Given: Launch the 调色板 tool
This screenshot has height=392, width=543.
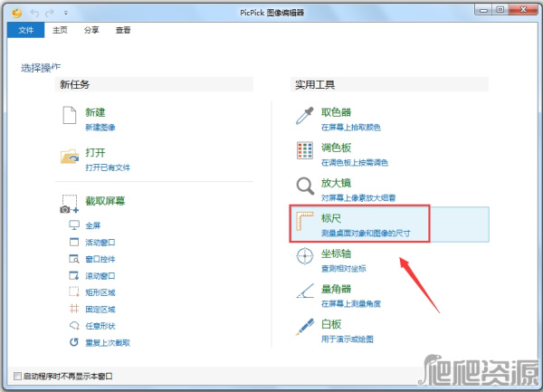Looking at the screenshot, I should (x=337, y=148).
